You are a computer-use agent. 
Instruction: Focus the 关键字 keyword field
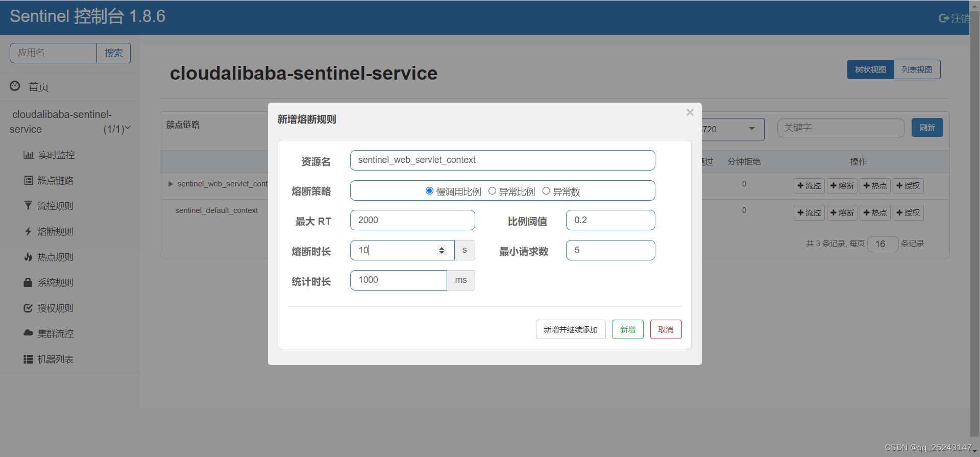pos(841,128)
